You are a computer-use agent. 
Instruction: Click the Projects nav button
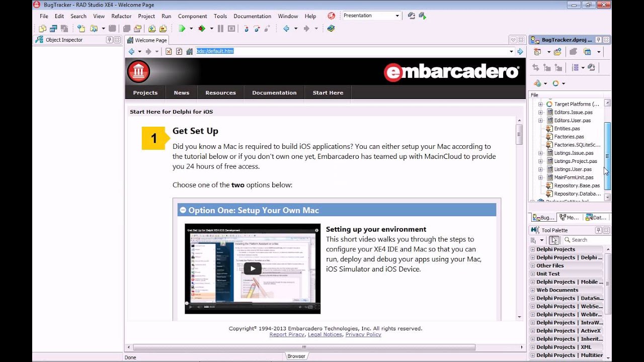click(145, 93)
